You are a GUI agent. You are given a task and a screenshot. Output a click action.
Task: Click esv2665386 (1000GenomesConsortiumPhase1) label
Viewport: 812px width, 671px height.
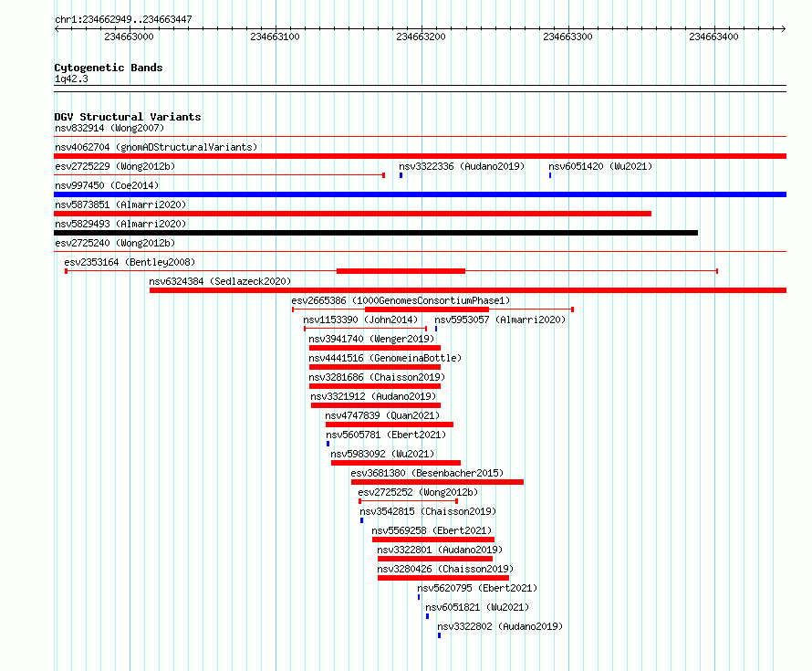(x=401, y=300)
